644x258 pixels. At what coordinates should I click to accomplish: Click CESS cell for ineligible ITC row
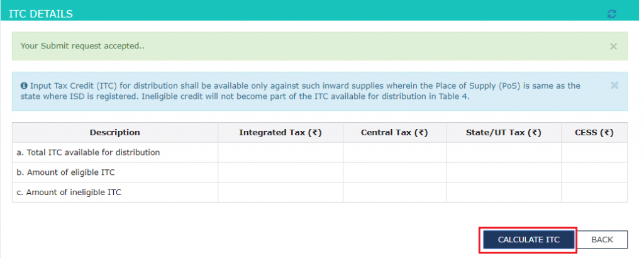point(594,193)
